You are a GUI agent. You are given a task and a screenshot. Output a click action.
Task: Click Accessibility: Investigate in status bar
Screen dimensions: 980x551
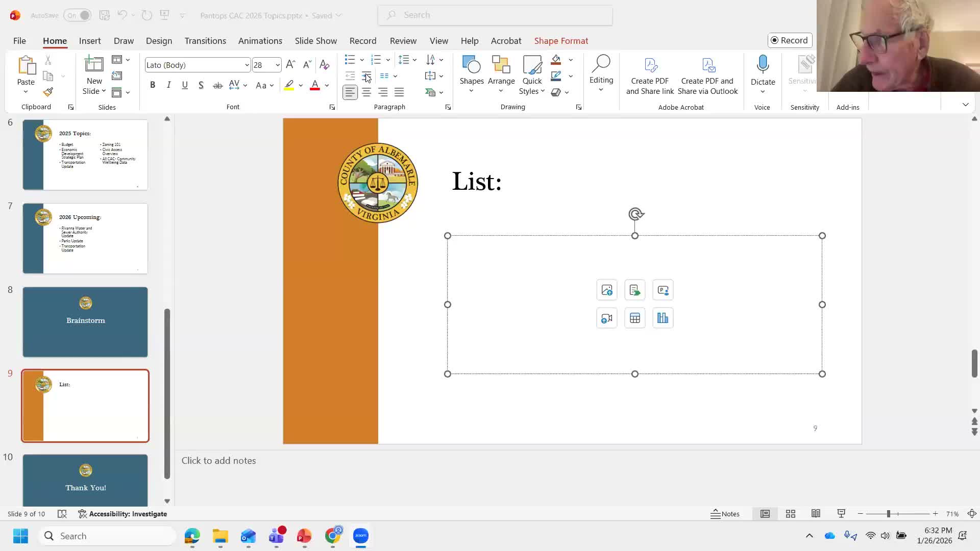[x=122, y=514]
